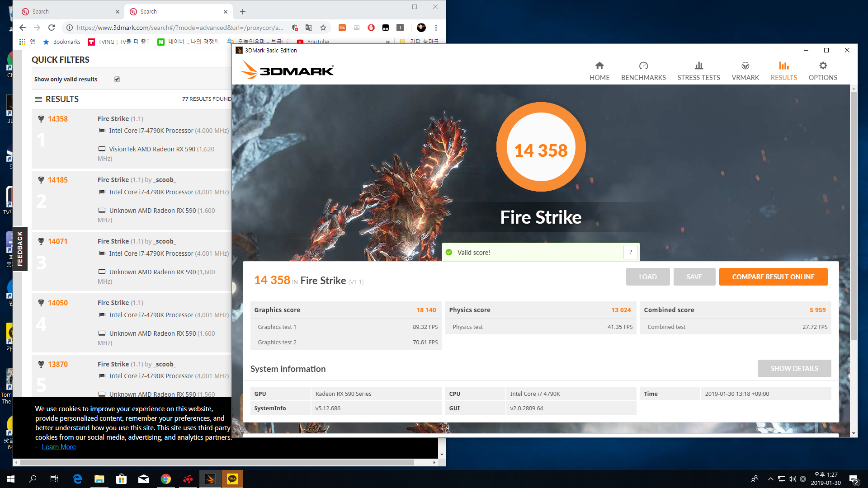Reload the 3dmark.com page

[52, 28]
